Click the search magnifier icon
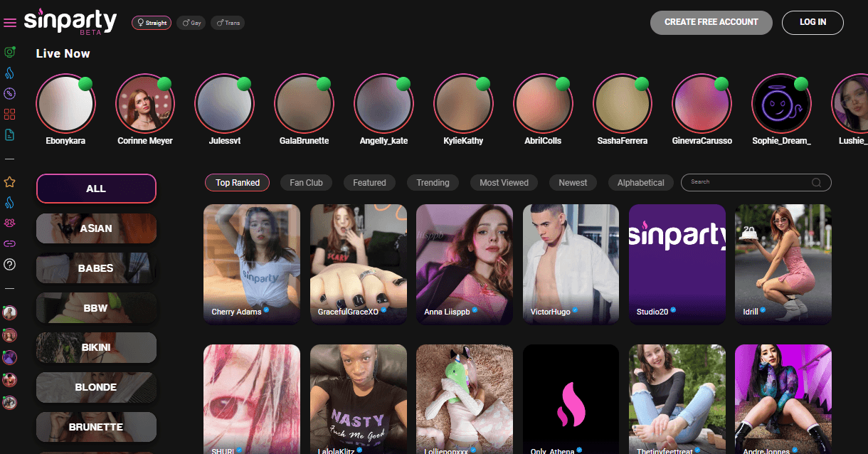The height and width of the screenshot is (454, 868). (x=817, y=183)
